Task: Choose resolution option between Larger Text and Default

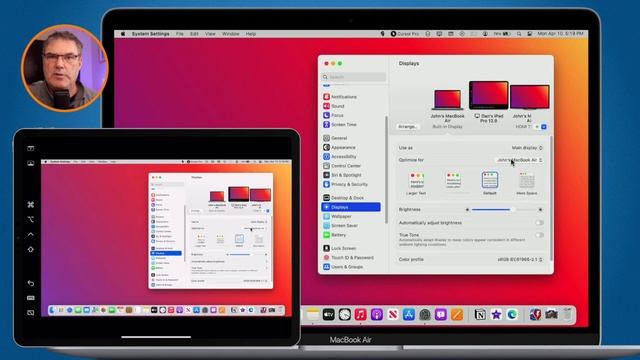Action: coord(453,181)
